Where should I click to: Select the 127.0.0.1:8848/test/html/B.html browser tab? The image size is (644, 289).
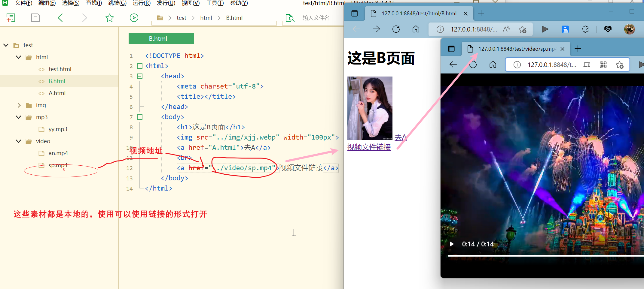pos(419,14)
